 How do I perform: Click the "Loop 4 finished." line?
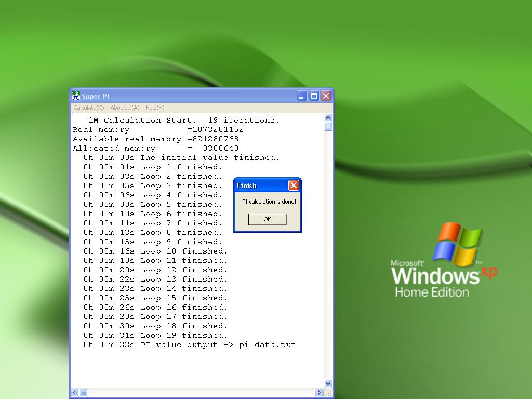(153, 195)
